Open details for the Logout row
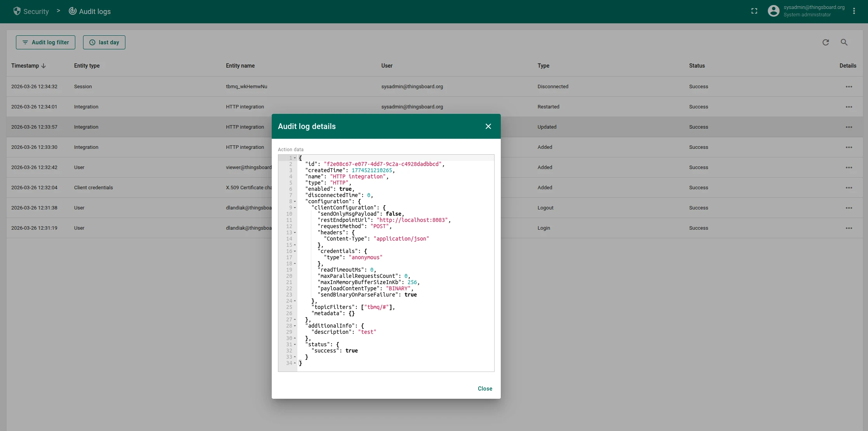The height and width of the screenshot is (431, 868). (x=849, y=208)
